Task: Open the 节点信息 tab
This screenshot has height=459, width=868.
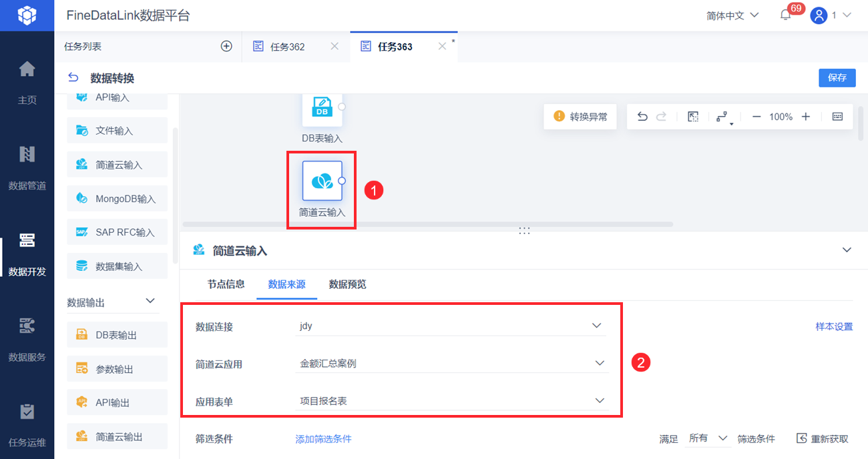Action: click(226, 284)
